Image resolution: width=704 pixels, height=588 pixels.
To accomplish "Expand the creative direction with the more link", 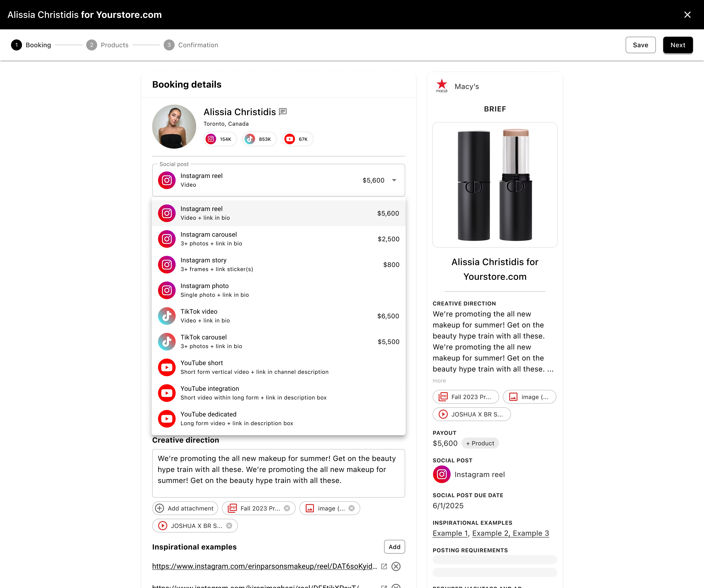I will (439, 381).
